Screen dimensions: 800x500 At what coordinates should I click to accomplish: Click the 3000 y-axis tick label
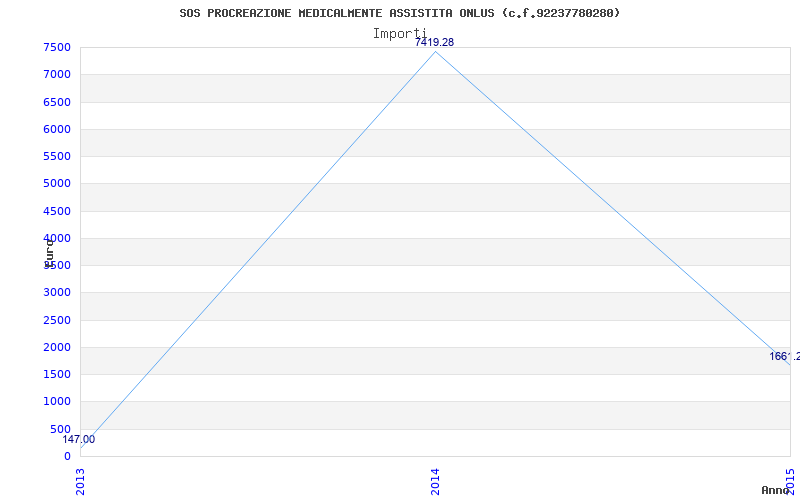[57, 293]
